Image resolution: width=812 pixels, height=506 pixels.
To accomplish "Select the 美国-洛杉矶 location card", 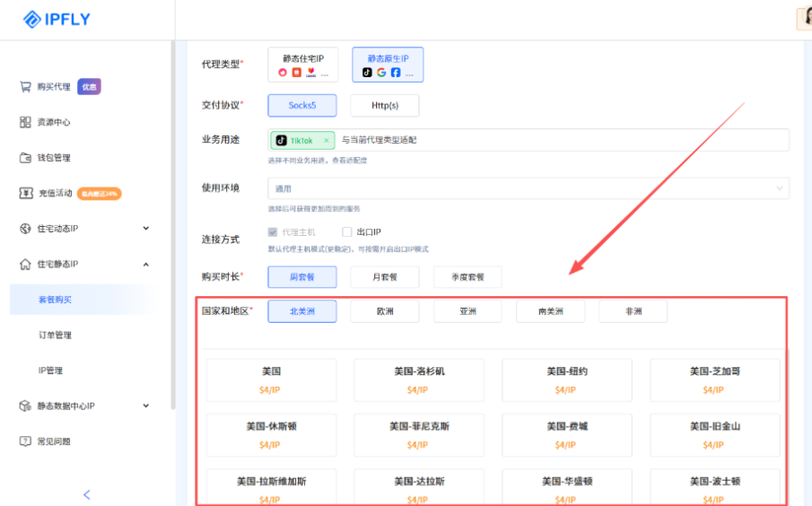I will [419, 380].
